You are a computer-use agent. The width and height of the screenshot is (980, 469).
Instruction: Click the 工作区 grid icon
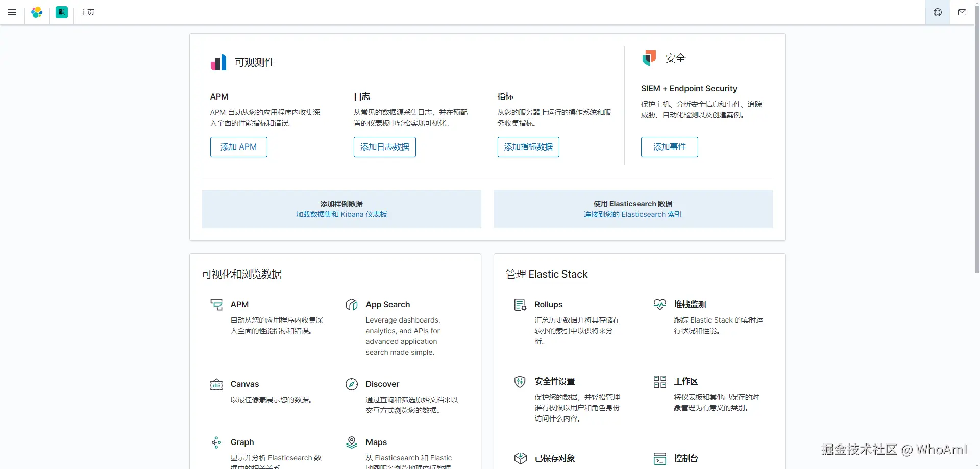coord(660,382)
